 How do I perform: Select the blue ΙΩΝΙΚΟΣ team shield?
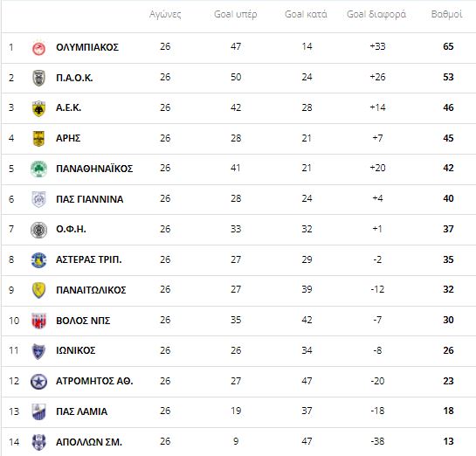pos(38,351)
